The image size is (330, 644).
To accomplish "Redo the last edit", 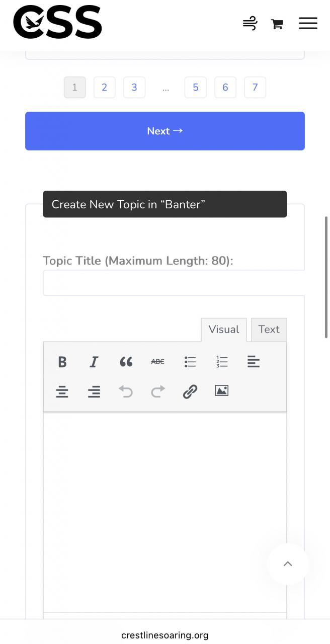I will pos(157,391).
